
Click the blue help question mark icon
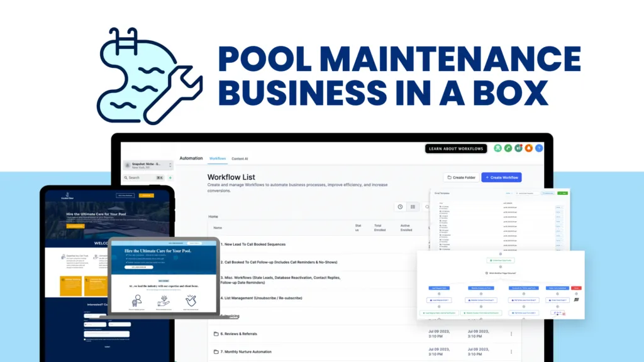539,148
